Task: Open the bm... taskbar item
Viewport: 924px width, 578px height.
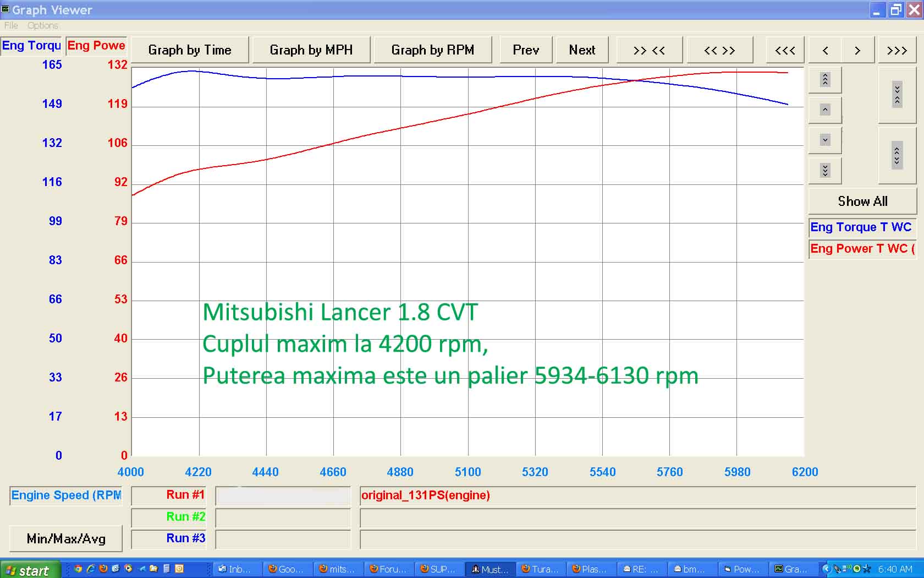Action: point(694,569)
